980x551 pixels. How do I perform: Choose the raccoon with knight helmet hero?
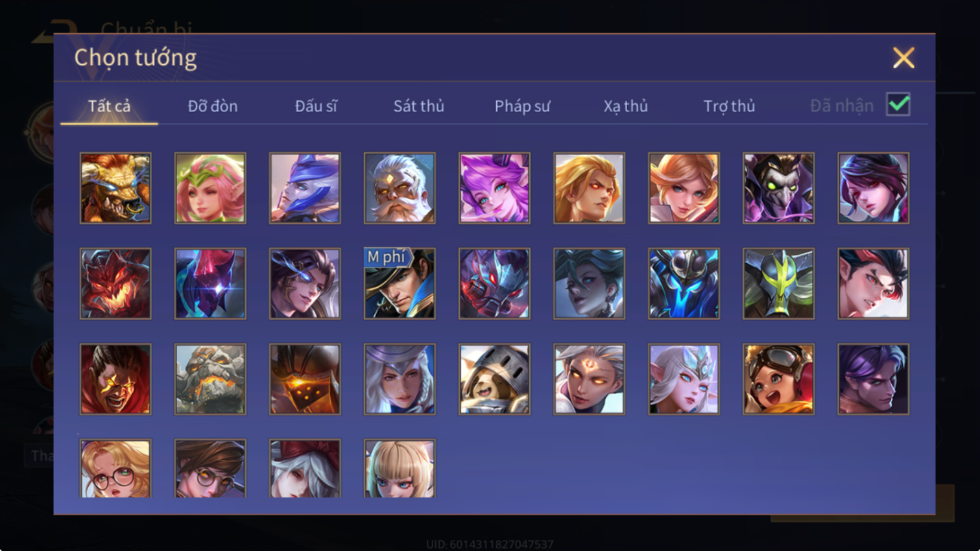(494, 379)
